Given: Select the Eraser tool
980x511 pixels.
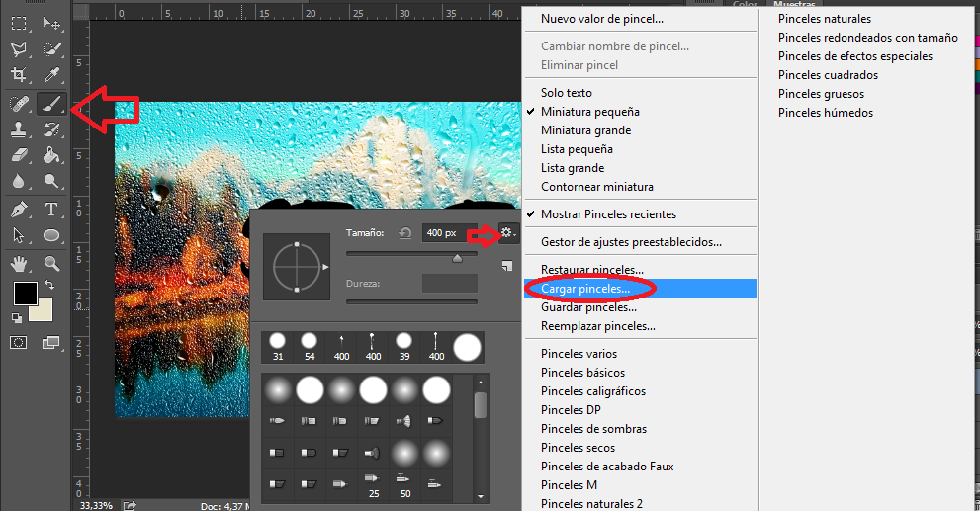Looking at the screenshot, I should click(x=19, y=154).
